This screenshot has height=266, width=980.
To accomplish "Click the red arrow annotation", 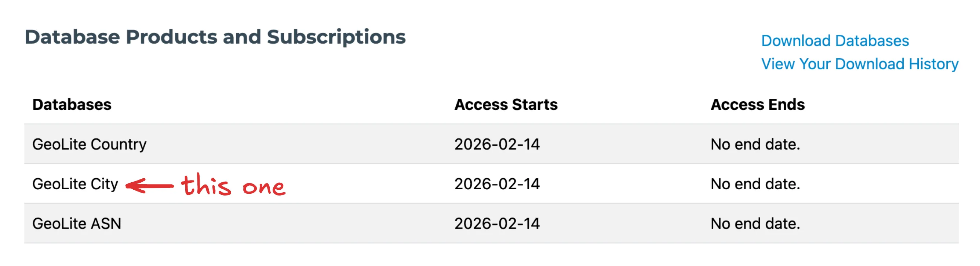I will click(149, 186).
